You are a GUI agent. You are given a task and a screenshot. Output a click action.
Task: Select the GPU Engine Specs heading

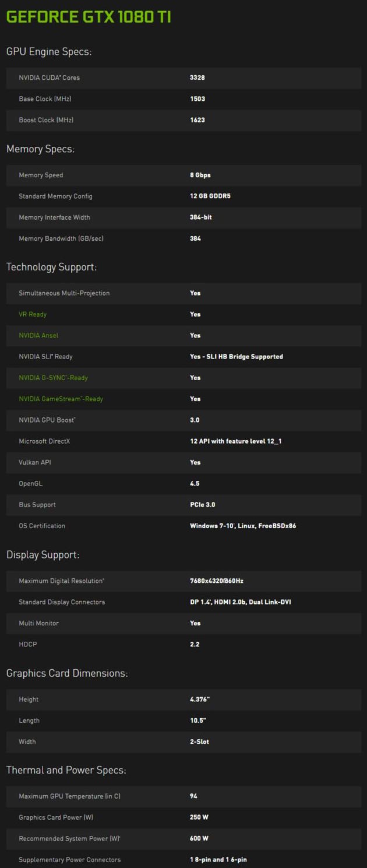pos(49,52)
